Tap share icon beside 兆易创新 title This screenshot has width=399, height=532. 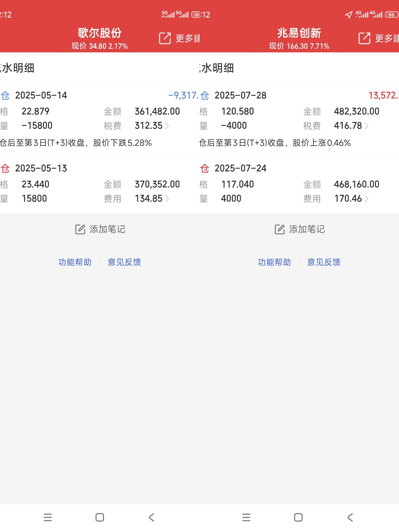click(x=364, y=38)
